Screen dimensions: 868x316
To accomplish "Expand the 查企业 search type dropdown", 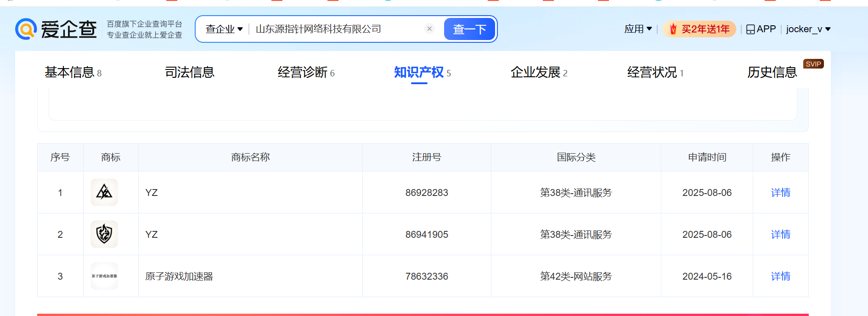I will (224, 29).
